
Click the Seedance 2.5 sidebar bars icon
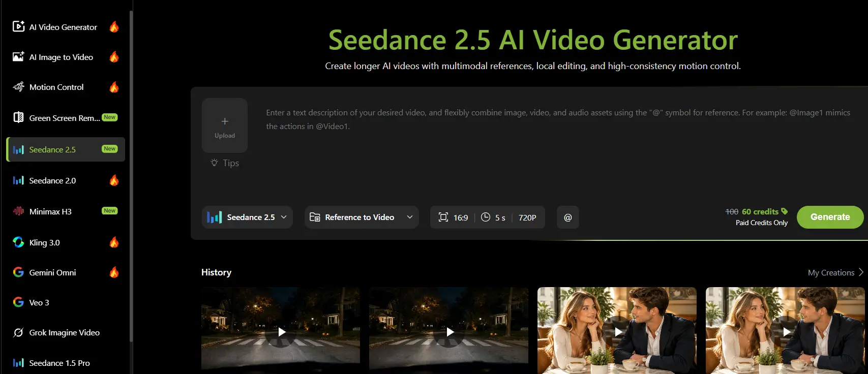click(x=18, y=149)
